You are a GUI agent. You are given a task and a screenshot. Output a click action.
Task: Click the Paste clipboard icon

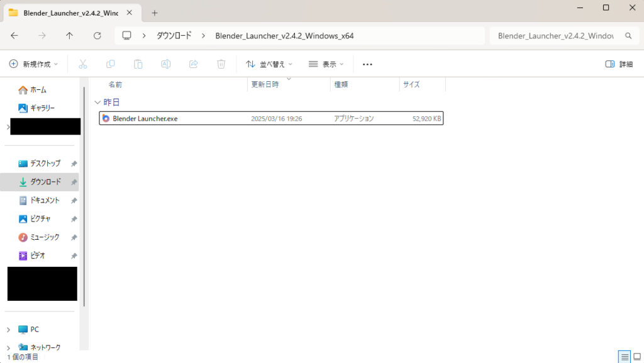click(138, 64)
